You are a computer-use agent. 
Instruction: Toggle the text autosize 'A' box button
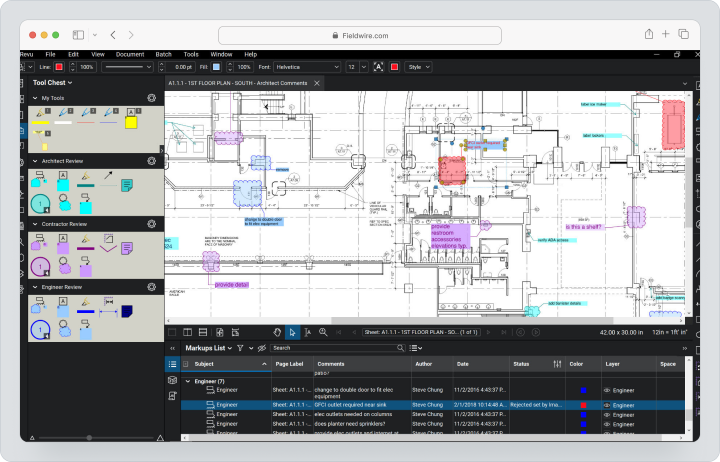point(378,67)
